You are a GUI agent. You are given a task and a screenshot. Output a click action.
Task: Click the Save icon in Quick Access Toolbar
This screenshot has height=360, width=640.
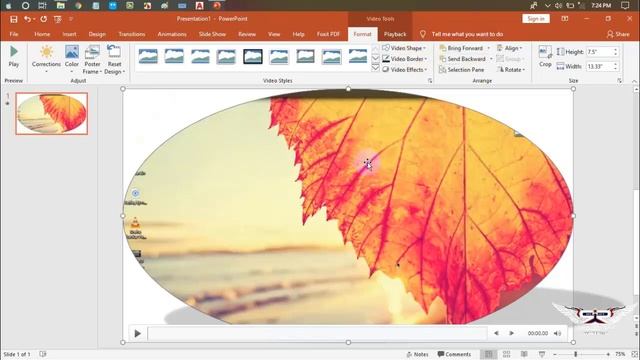[14, 19]
